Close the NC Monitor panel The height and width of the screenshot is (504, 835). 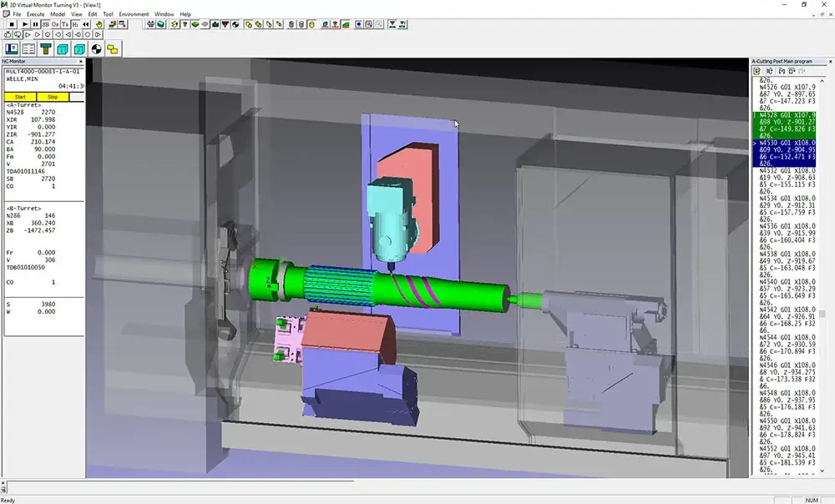(80, 62)
